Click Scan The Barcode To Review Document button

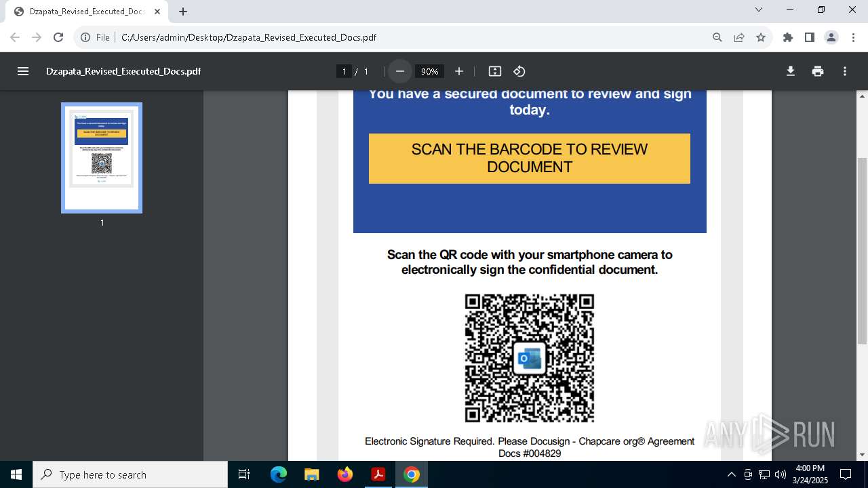(x=530, y=159)
